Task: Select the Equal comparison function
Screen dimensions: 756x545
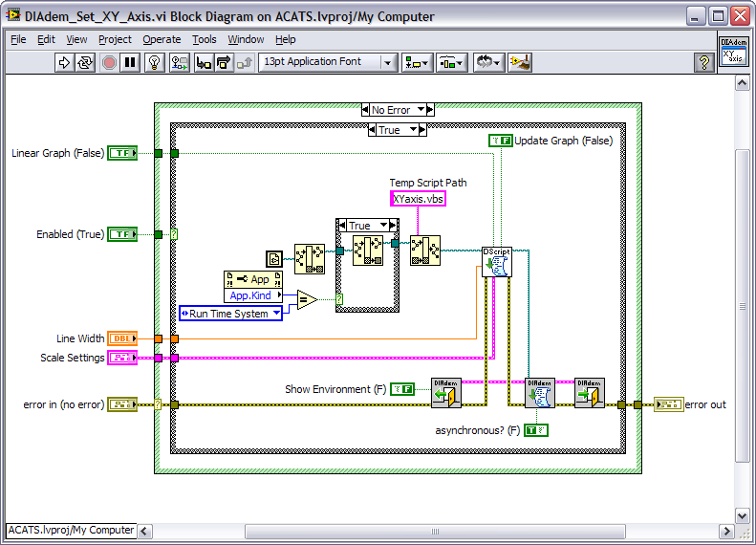Action: (307, 300)
